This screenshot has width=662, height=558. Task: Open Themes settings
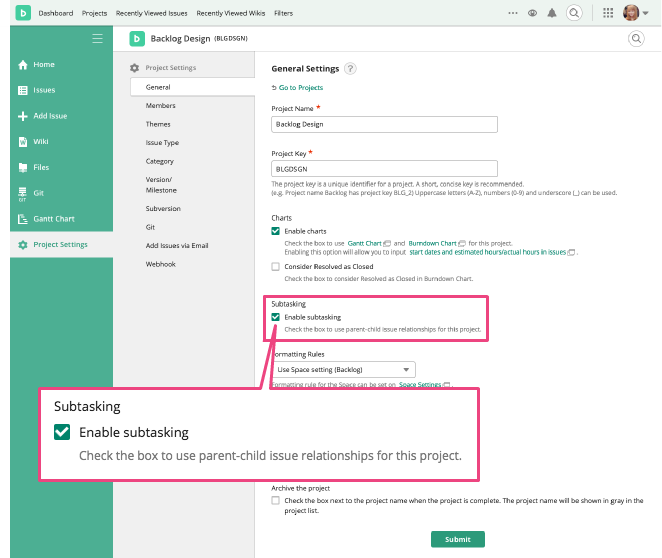[x=158, y=124]
